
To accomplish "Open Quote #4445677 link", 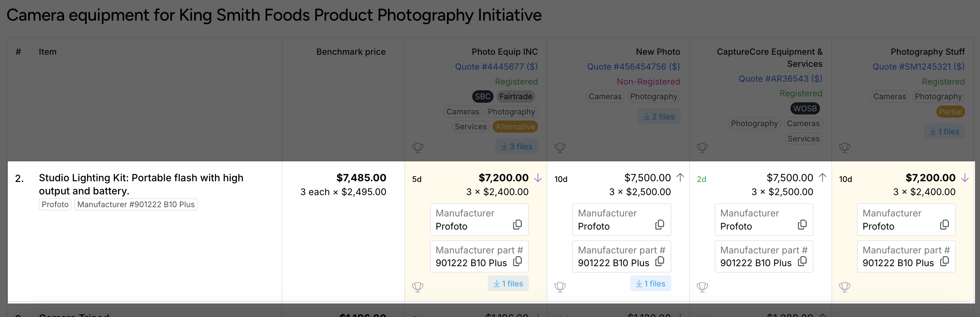I will pos(496,66).
